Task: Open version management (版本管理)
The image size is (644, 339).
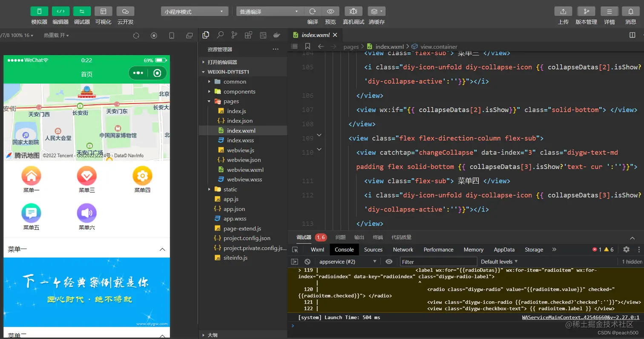Action: 586,12
